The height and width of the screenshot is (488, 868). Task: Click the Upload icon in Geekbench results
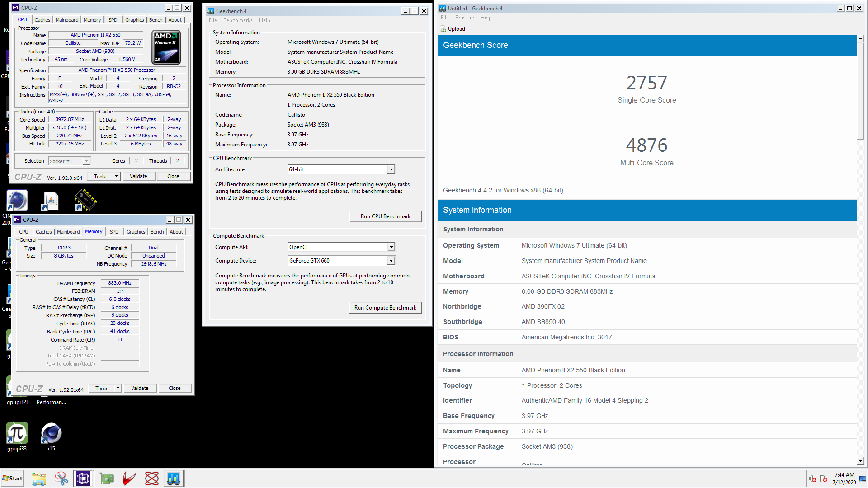click(x=443, y=29)
